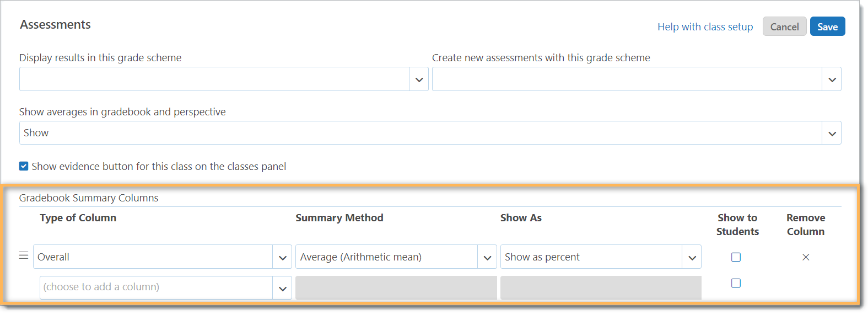Expand the Average (Arithmetic mean) chevron
Viewport: 868px width, 314px height.
[487, 257]
